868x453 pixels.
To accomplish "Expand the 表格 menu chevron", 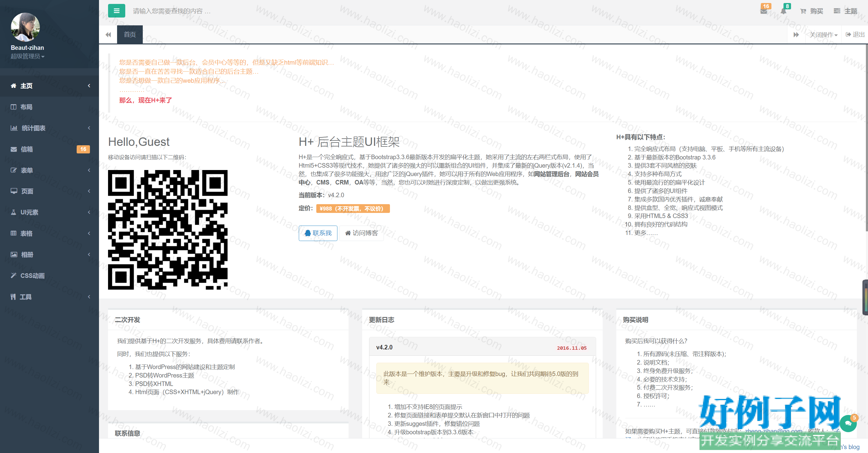I will [x=89, y=233].
